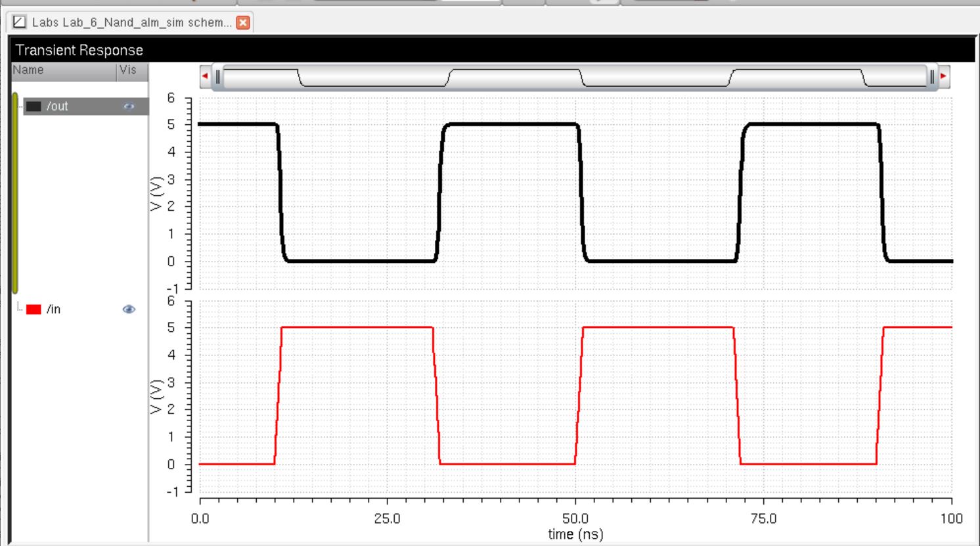The width and height of the screenshot is (980, 546).
Task: Toggle visibility eye for the /out trace
Action: (x=129, y=106)
